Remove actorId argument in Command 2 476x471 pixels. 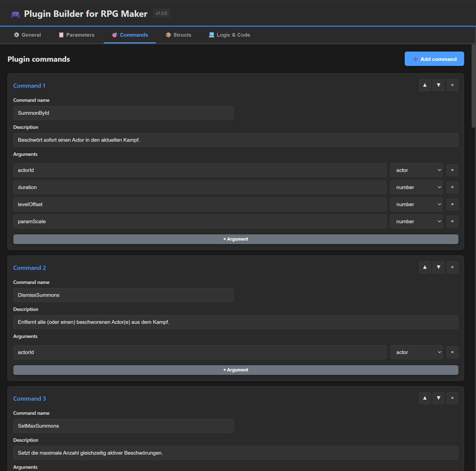click(452, 352)
